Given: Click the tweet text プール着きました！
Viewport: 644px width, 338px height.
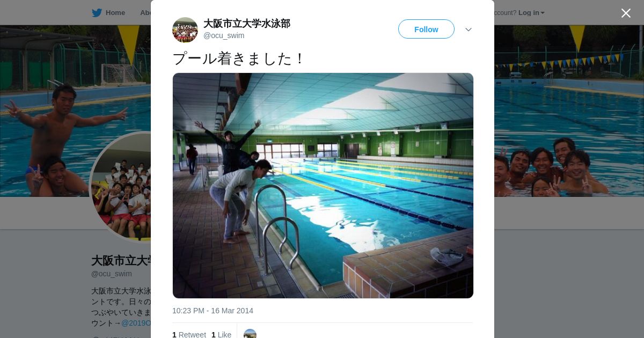Looking at the screenshot, I should [239, 58].
